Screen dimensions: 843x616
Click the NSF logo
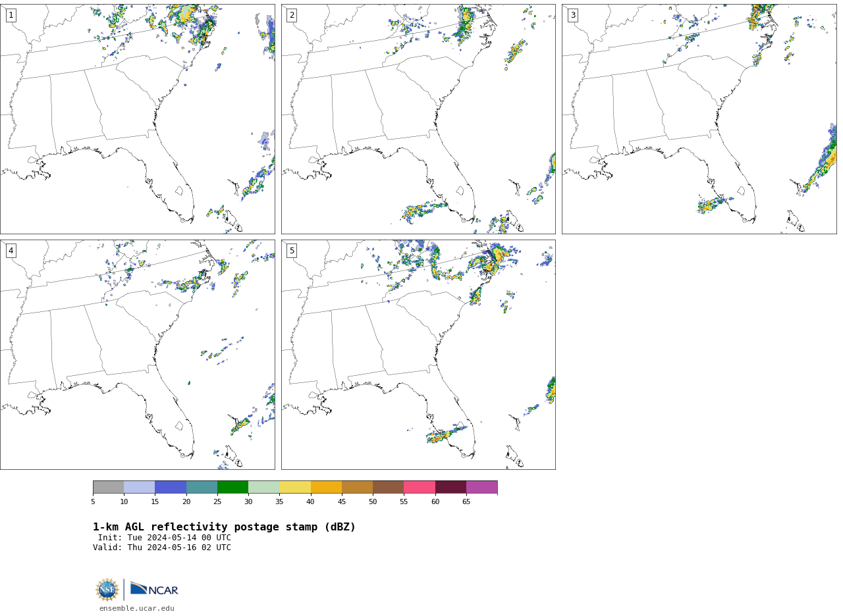pos(107,590)
